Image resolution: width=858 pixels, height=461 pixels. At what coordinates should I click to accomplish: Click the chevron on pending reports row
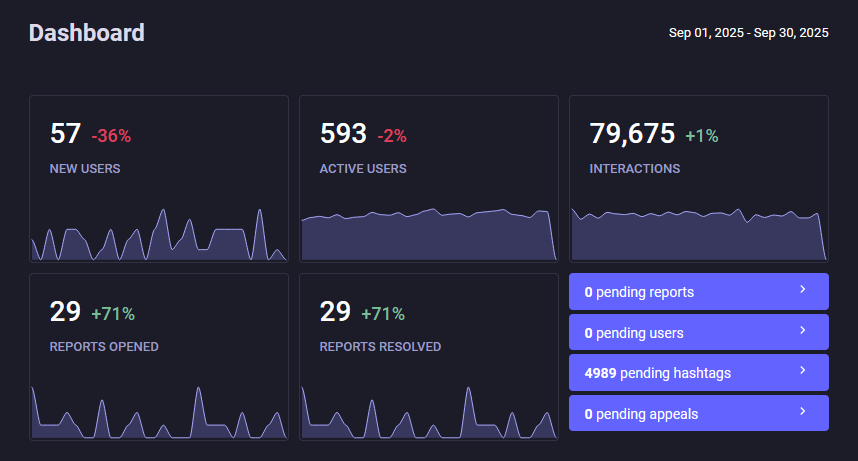pyautogui.click(x=803, y=291)
